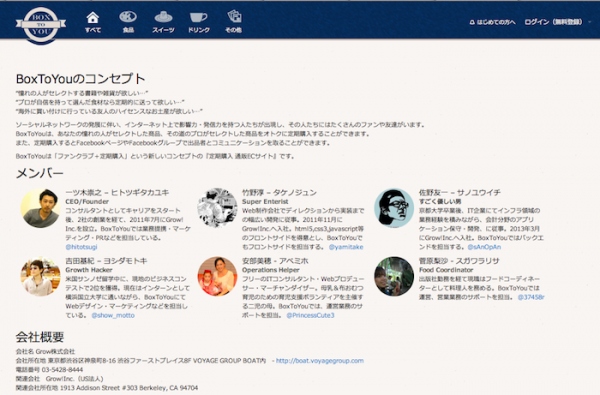Click the 会社名 Grow株式会社 line
Screen dimensions: 600x395
45,351
